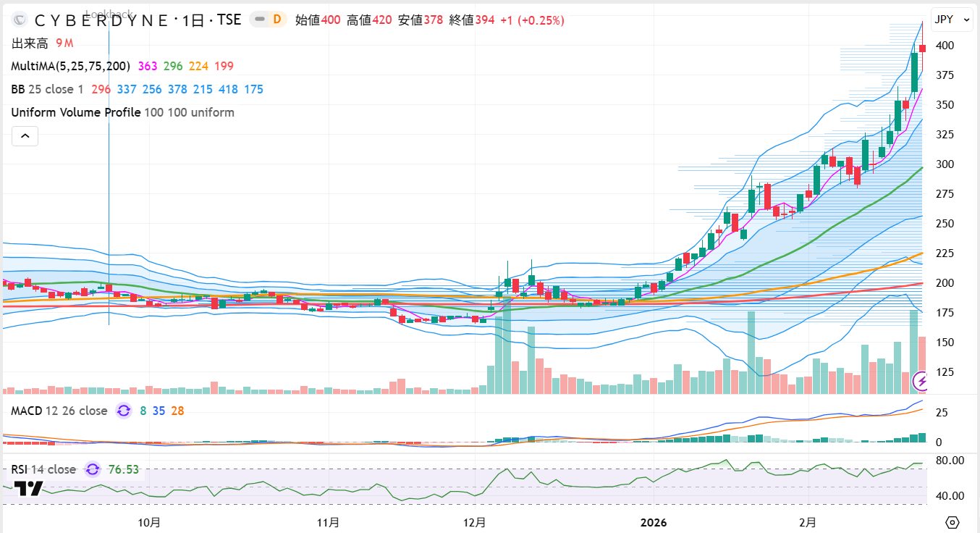The height and width of the screenshot is (533, 980).
Task: Click the RSI 14 close label
Action: pyautogui.click(x=43, y=469)
